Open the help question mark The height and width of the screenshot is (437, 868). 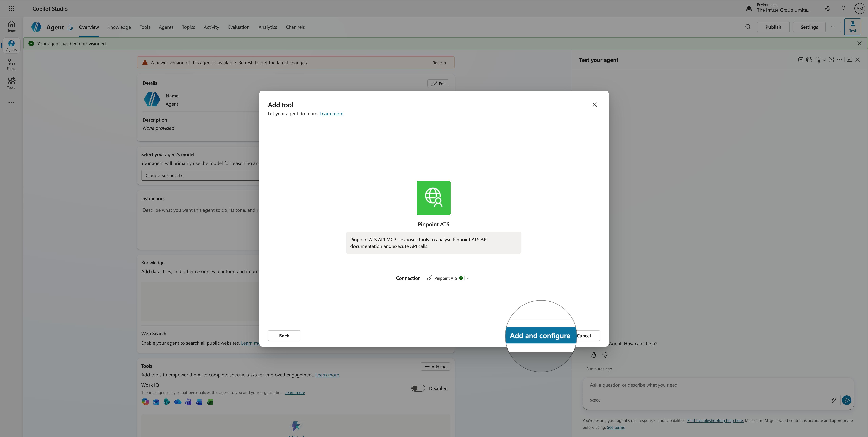pos(843,8)
